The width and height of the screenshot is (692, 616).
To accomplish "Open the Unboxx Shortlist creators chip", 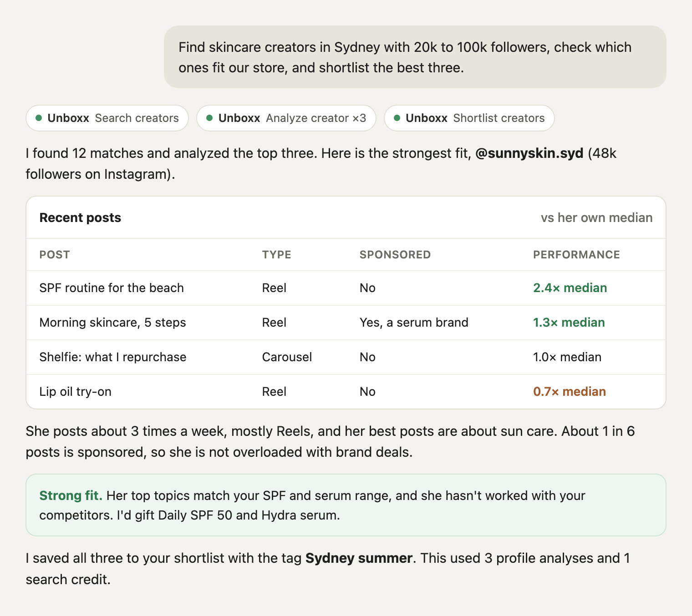I will pos(469,118).
